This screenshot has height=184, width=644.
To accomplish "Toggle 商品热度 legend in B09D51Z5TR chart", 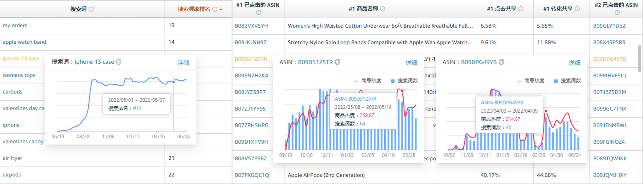I will pyautogui.click(x=368, y=81).
